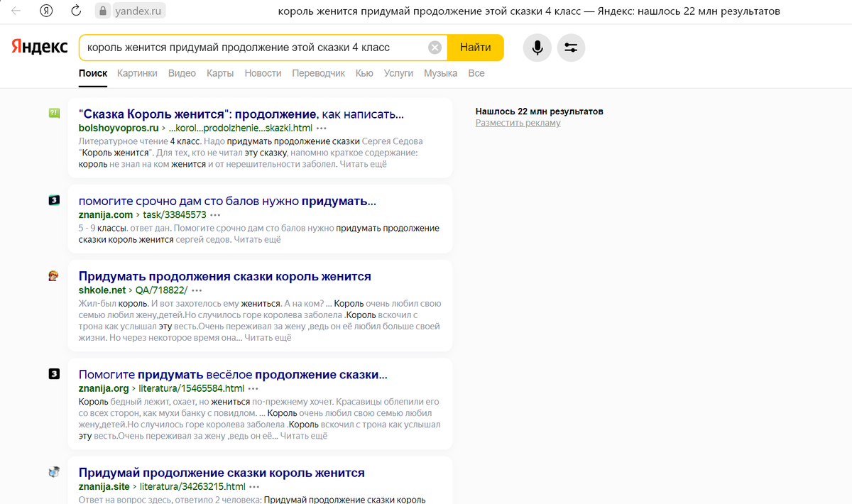Click the znanija.com domain link
Viewport: 852px width, 504px height.
[106, 215]
